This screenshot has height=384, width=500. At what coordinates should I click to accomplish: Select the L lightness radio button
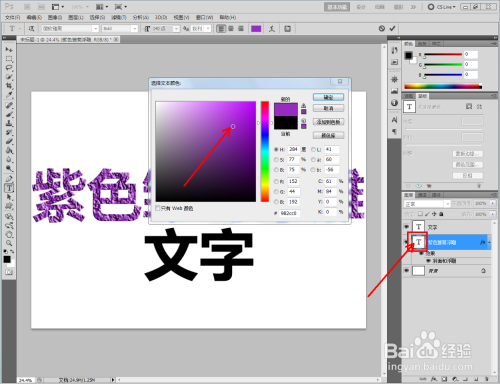[x=313, y=150]
